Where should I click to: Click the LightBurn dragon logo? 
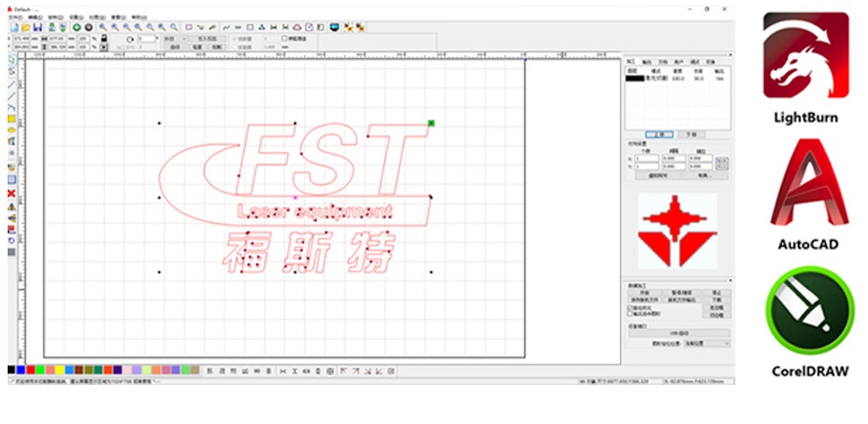coord(806,55)
